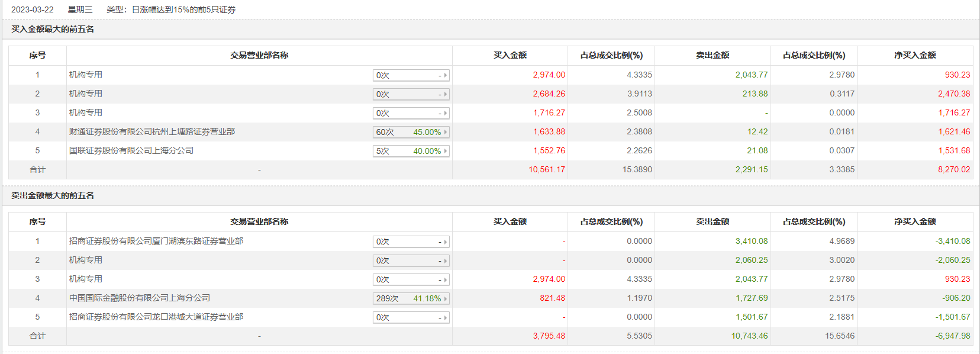Expand 0次 dropdown beside 招商证券龙口港城大道证券营业部
Image resolution: width=980 pixels, height=354 pixels.
[x=411, y=317]
